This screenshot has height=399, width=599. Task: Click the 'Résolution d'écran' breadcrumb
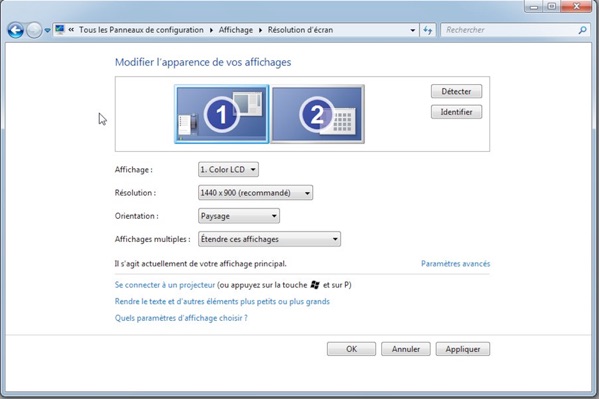(300, 30)
